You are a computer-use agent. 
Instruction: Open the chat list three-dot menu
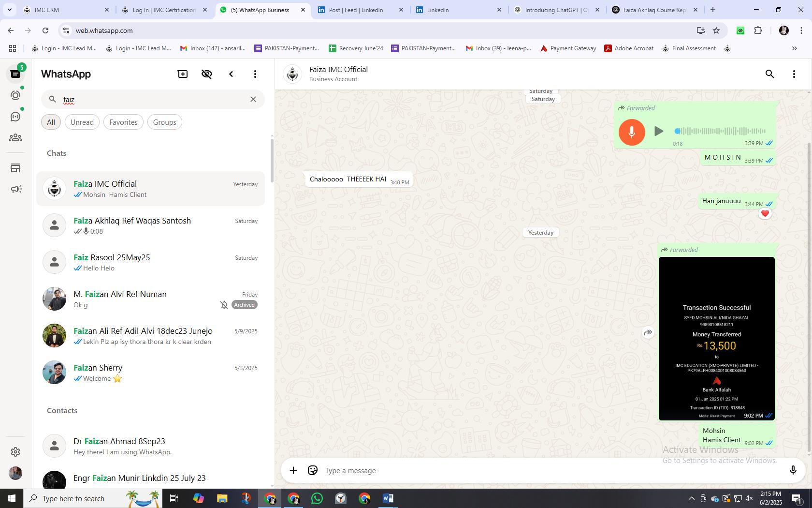(255, 74)
